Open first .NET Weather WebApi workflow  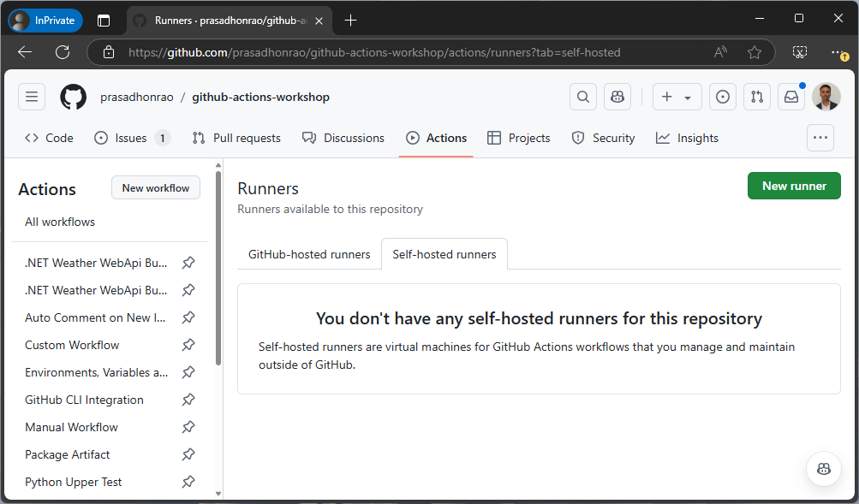tap(96, 263)
